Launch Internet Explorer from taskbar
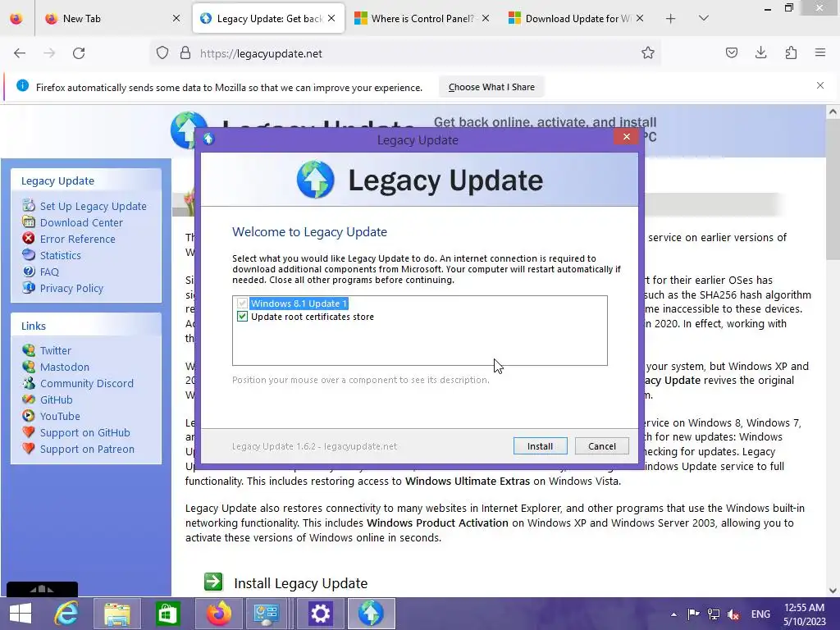The width and height of the screenshot is (840, 630). tap(66, 614)
